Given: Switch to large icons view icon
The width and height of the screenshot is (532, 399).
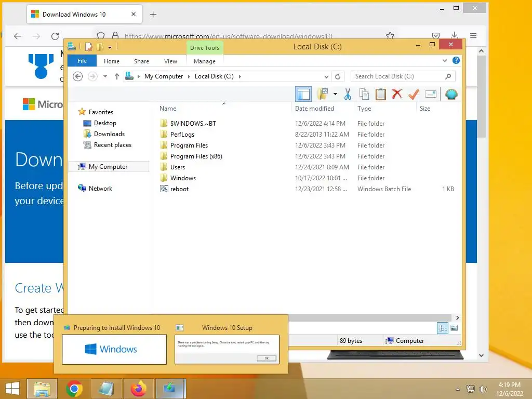Looking at the screenshot, I should pyautogui.click(x=454, y=328).
